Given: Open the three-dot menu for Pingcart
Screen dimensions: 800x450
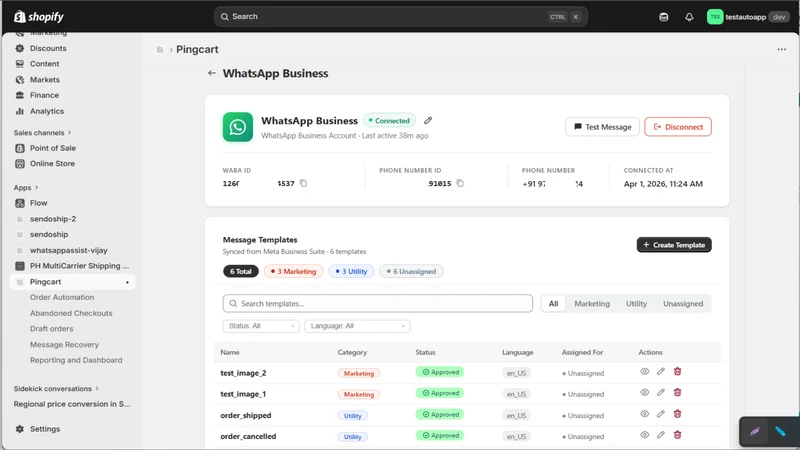Looking at the screenshot, I should pos(781,49).
